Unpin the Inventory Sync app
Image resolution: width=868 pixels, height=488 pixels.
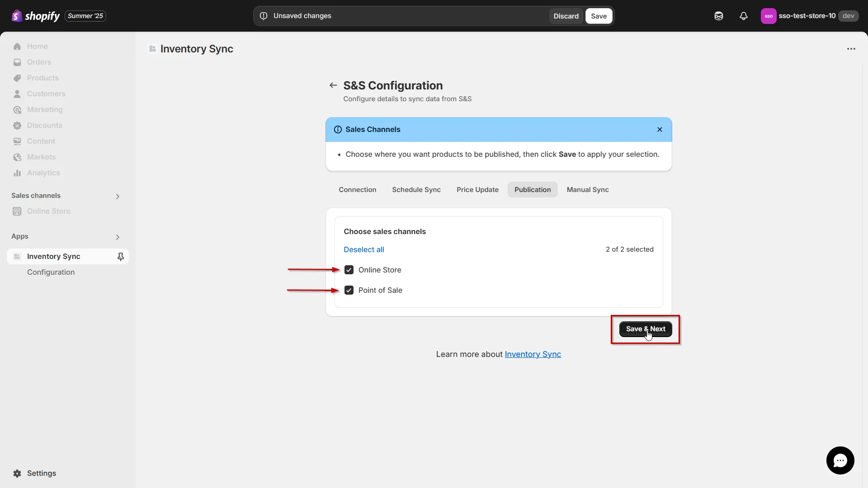121,256
